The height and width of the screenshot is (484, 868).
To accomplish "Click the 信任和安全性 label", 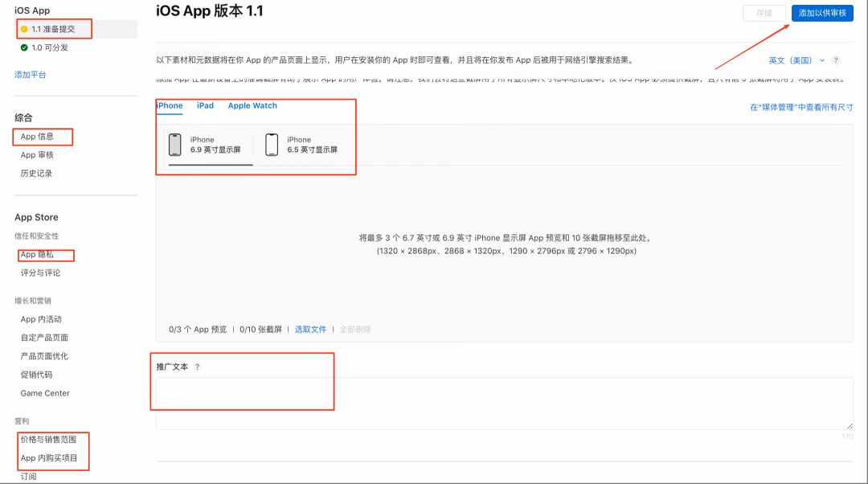I will (36, 236).
